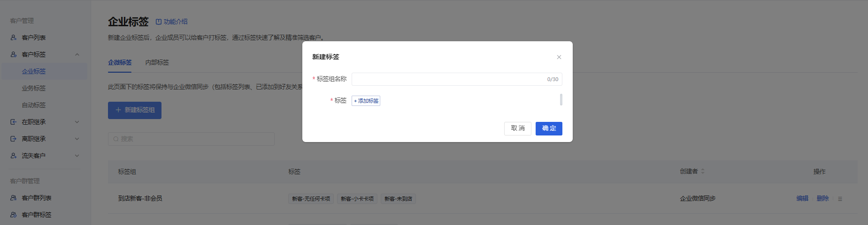
Task: Click 删除 for 到店新客-非会员 row
Action: tap(822, 198)
